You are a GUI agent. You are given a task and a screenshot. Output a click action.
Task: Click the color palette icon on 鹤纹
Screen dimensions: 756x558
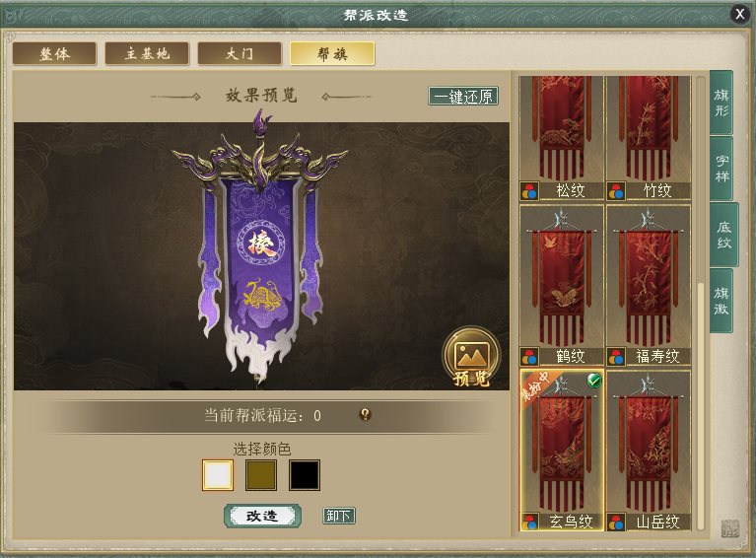tap(529, 357)
